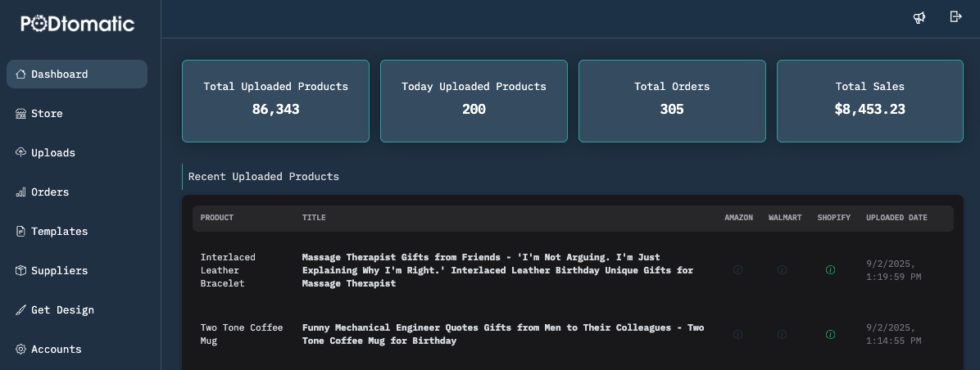980x370 pixels.
Task: Click the 1:19:59 PM upload date
Action: coord(894,270)
